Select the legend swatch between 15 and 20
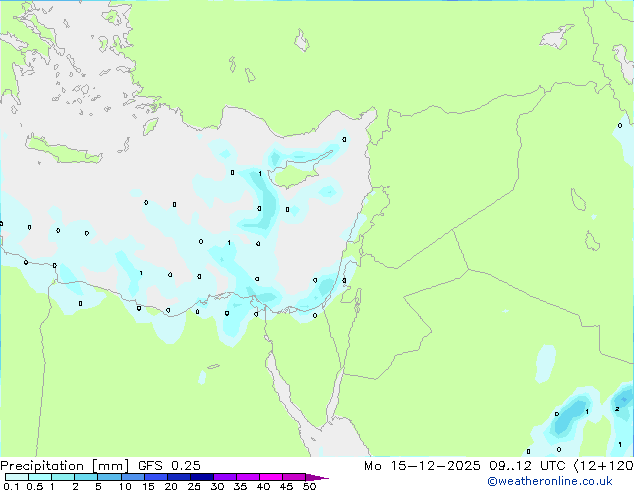 point(156,477)
